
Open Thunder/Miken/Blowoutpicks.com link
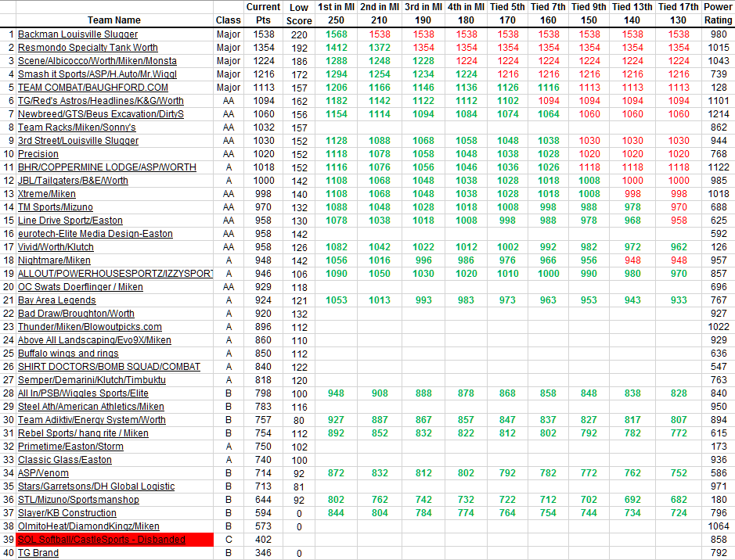click(89, 327)
